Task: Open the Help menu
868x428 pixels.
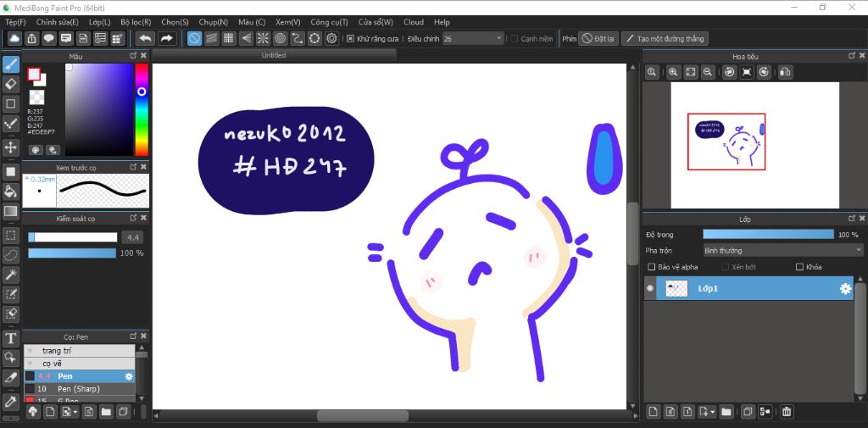Action: coord(442,22)
